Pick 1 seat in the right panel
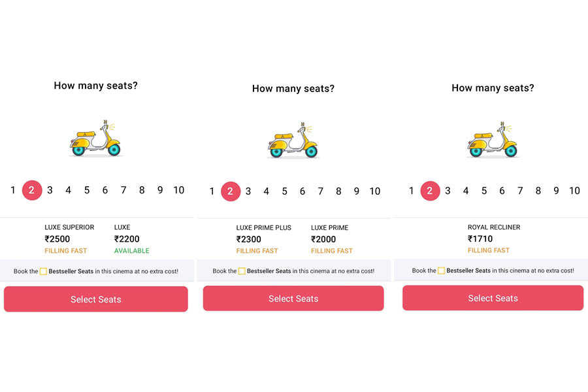Screen dimensions: 588x392 [x=411, y=191]
